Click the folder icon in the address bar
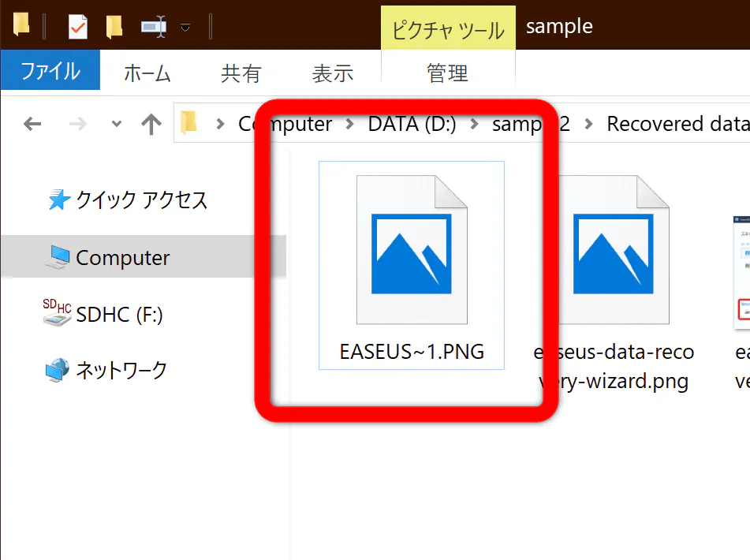 pyautogui.click(x=189, y=122)
